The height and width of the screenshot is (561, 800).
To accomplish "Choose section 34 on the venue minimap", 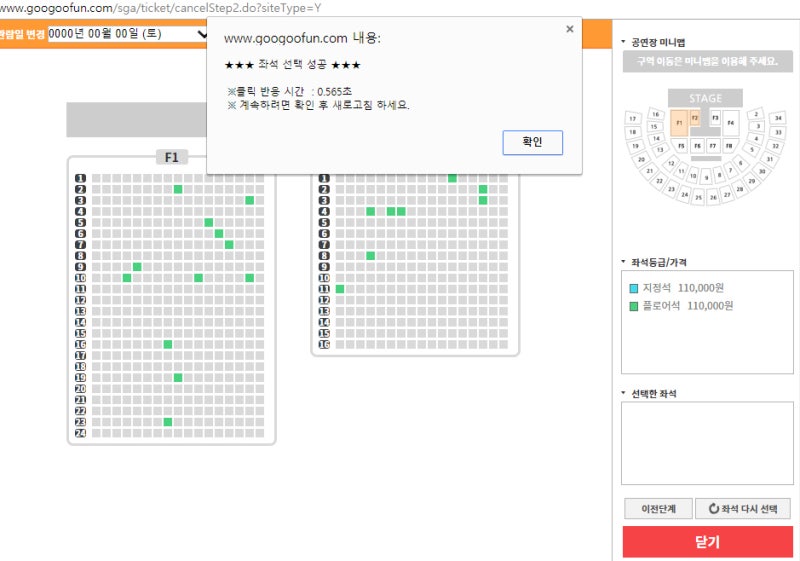I will pyautogui.click(x=778, y=118).
